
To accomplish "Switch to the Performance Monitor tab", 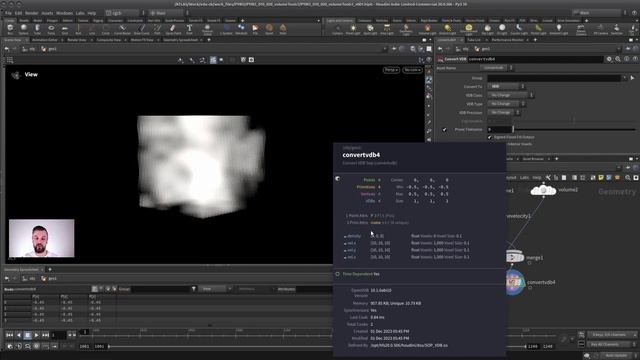I will tap(507, 40).
